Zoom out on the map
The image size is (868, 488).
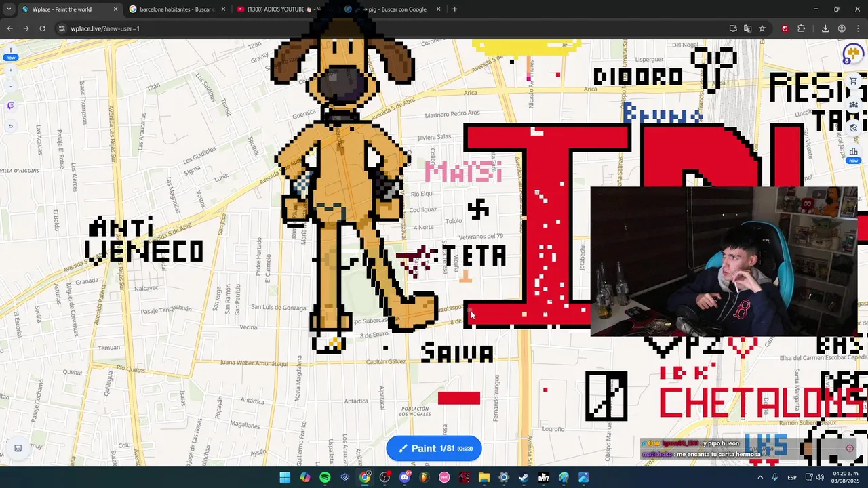[10, 86]
